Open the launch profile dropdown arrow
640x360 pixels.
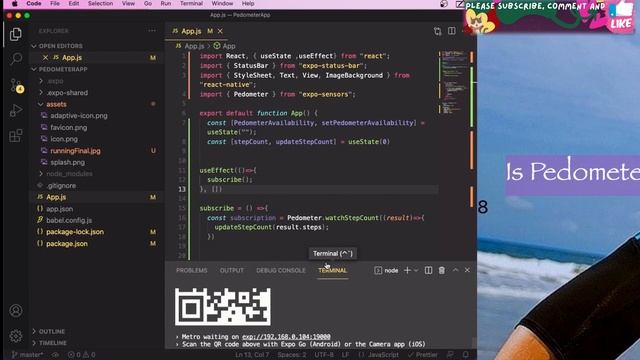[x=416, y=270]
